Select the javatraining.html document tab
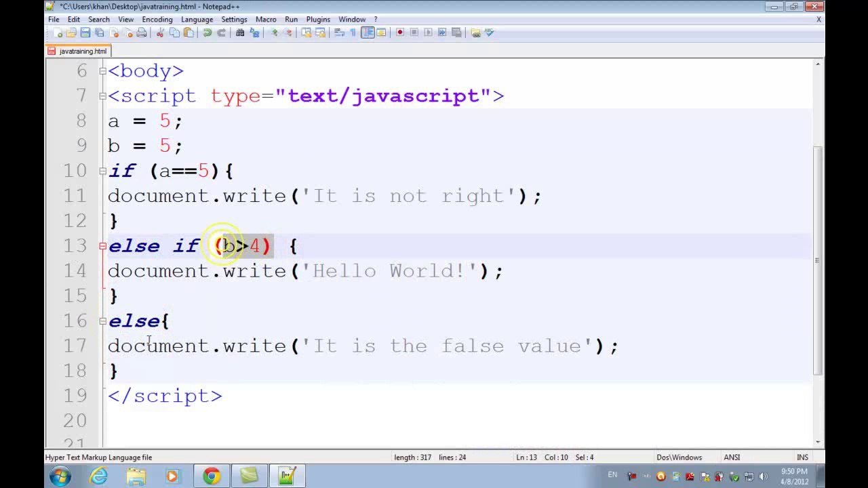 tap(77, 52)
